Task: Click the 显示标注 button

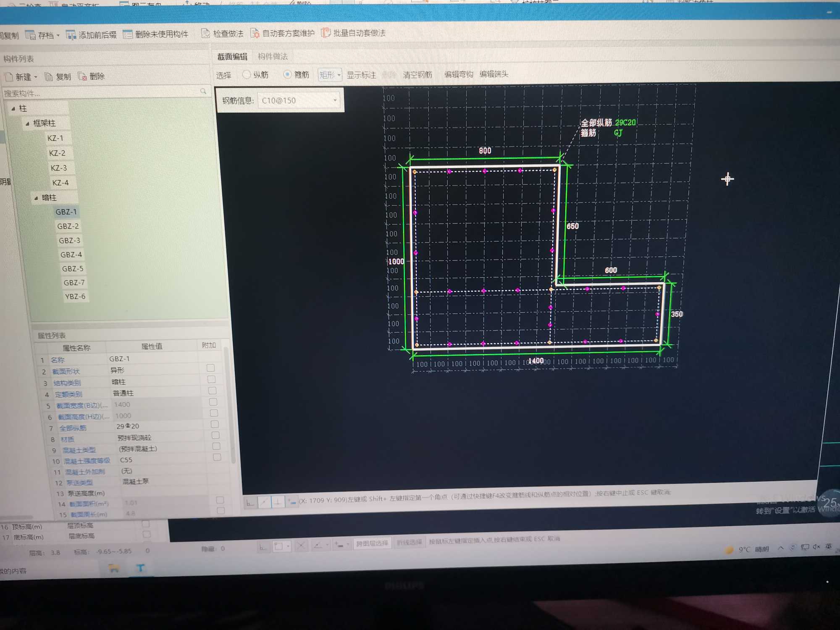Action: (x=361, y=75)
